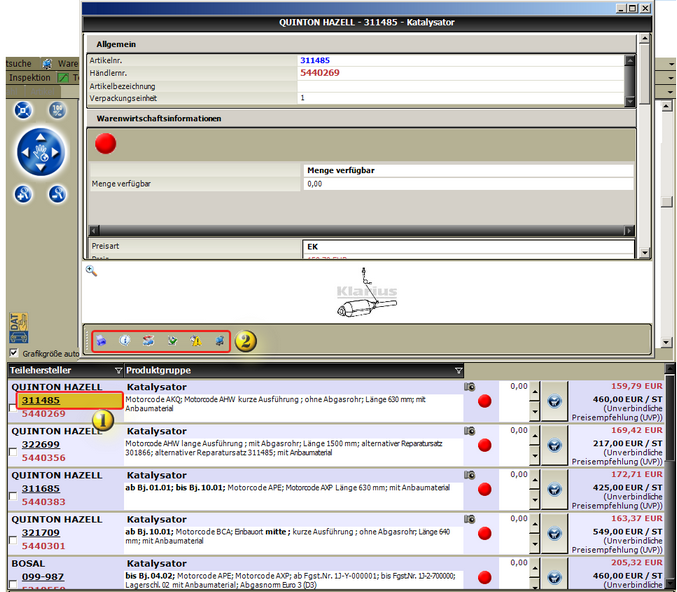This screenshot has height=592, width=677.
Task: Decrease quantity for article 321709
Action: [535, 544]
